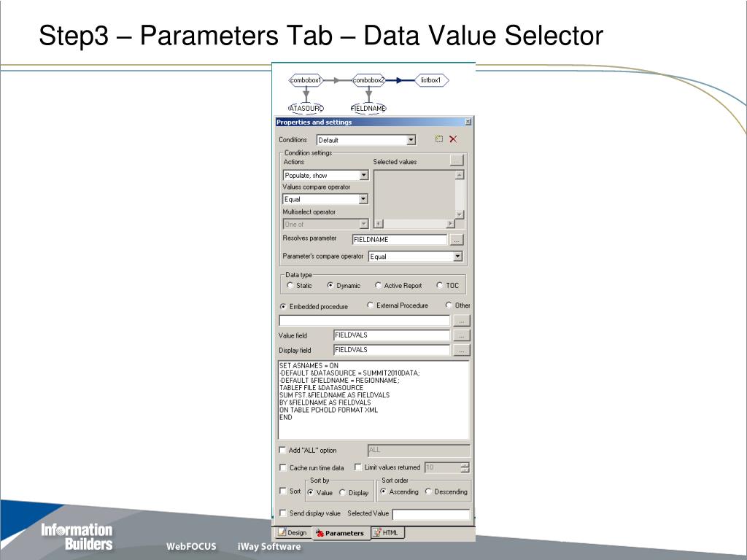747x560 pixels.
Task: Enable Cache run time data checkbox
Action: pos(282,467)
